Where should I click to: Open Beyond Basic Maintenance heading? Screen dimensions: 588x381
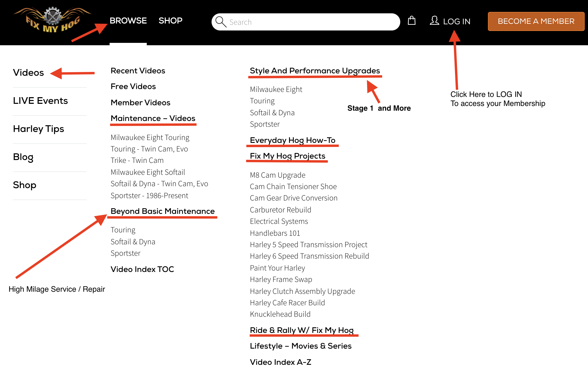coord(162,211)
